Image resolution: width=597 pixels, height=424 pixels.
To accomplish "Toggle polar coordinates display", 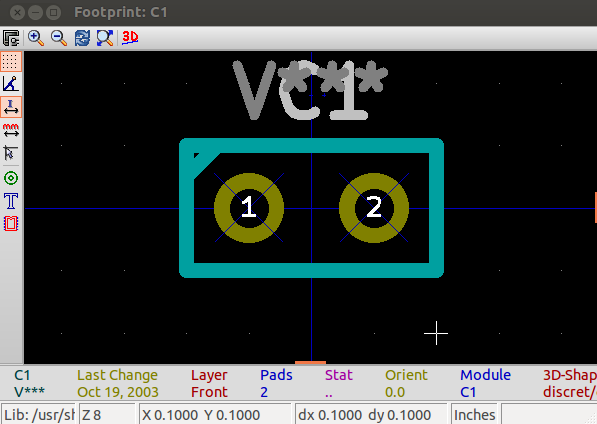I will [x=11, y=84].
